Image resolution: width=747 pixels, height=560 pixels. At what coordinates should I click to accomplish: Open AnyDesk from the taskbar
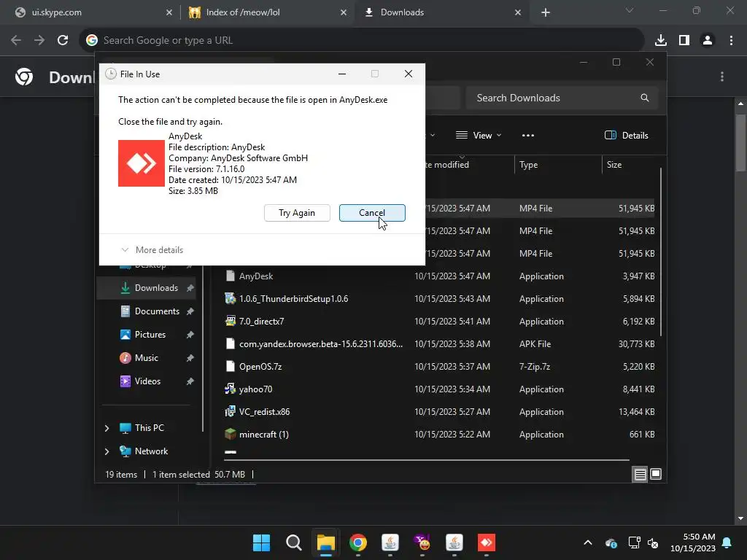487,542
